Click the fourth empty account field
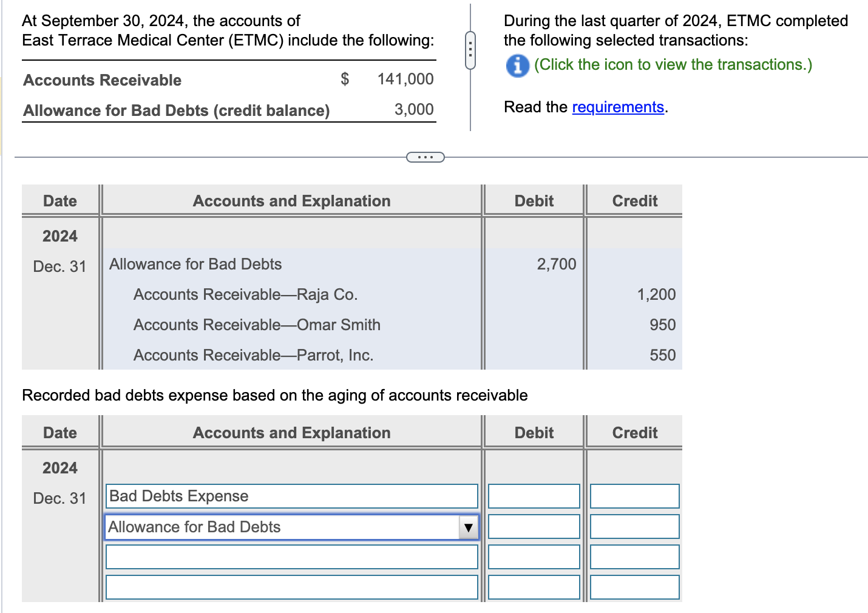This screenshot has width=868, height=613. click(x=292, y=587)
